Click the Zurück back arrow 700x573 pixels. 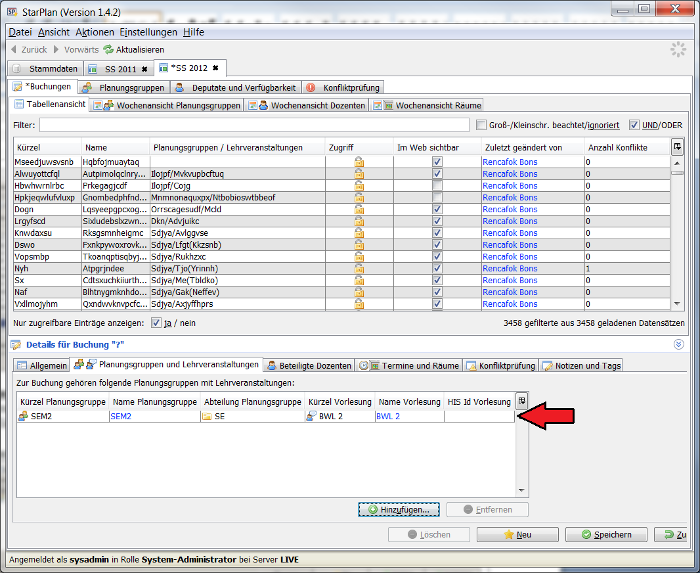point(13,50)
